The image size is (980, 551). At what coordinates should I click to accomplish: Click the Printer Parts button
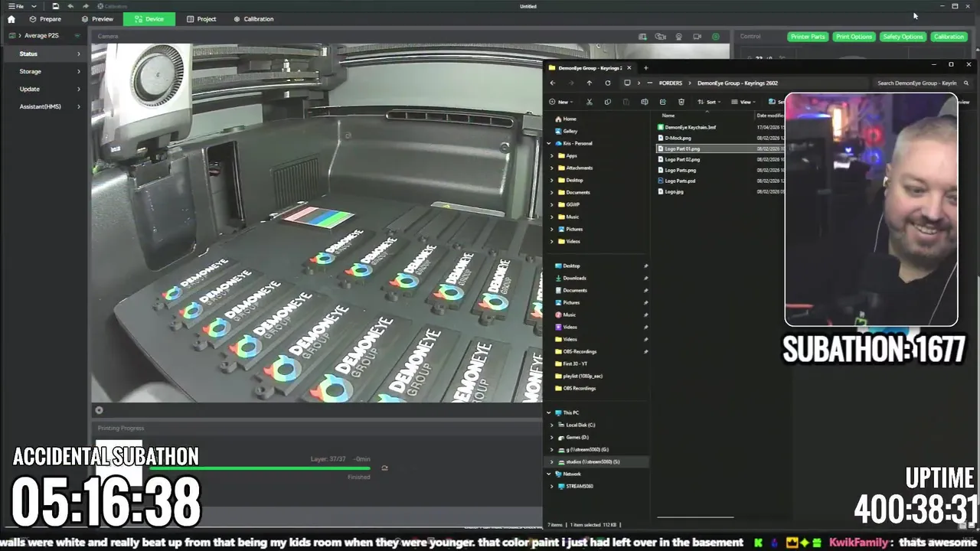point(808,37)
